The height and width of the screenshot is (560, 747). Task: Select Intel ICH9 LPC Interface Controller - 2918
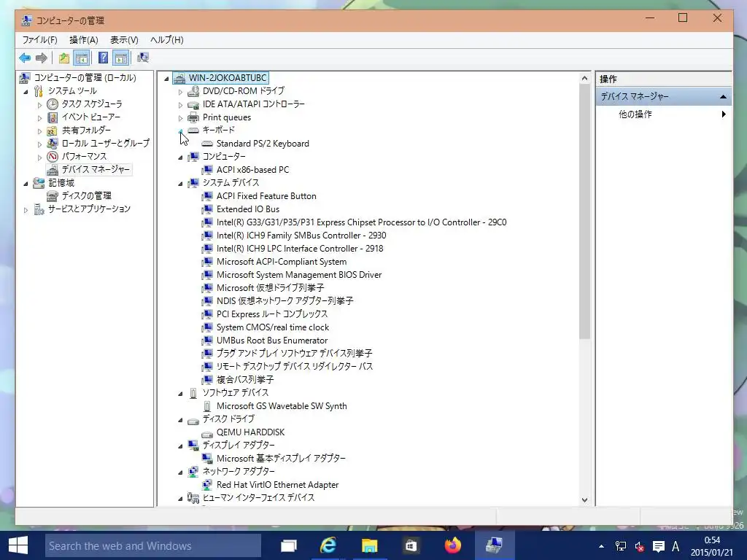pos(300,249)
